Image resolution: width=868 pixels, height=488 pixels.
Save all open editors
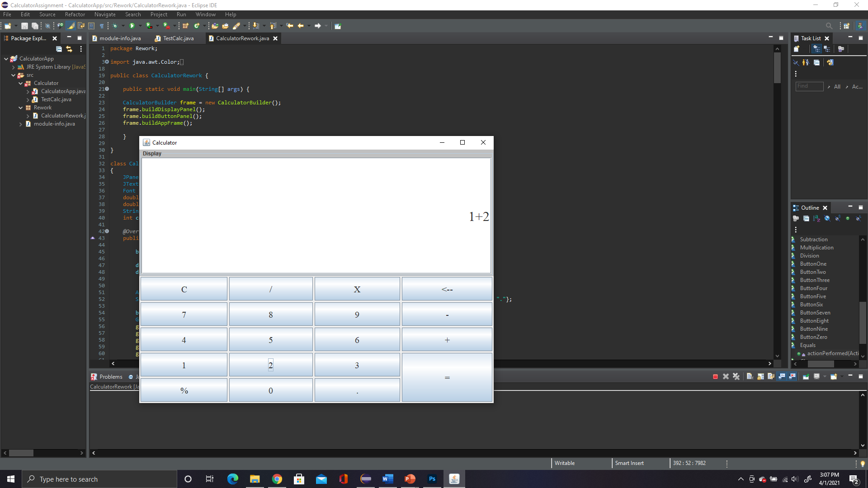coord(35,26)
